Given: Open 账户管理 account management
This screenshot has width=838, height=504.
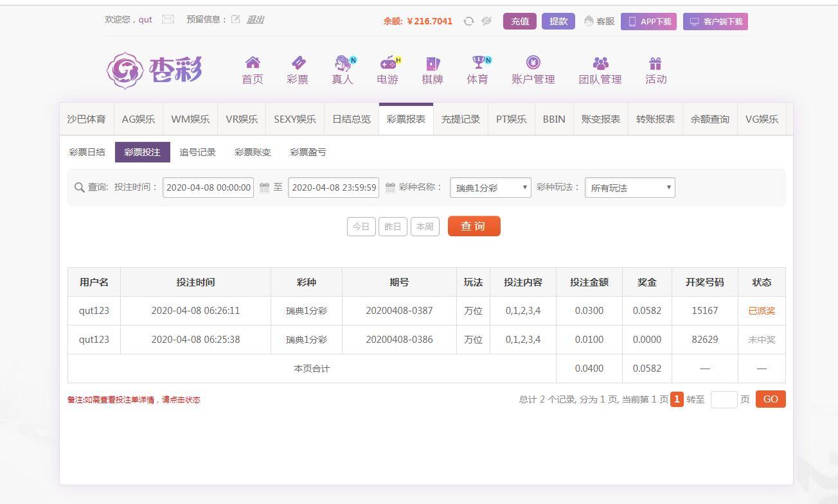Looking at the screenshot, I should pos(533,71).
